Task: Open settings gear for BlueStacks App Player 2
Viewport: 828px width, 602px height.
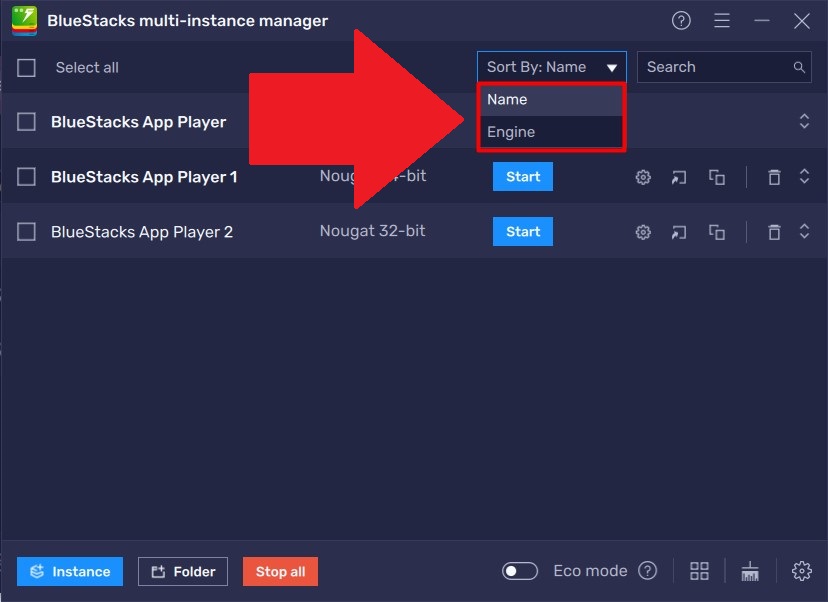Action: (643, 232)
